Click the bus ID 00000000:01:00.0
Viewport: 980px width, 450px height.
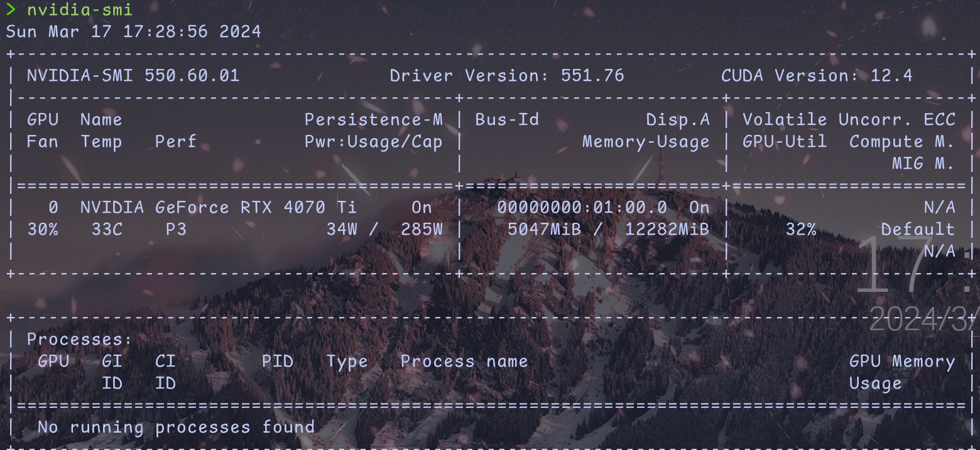(582, 207)
